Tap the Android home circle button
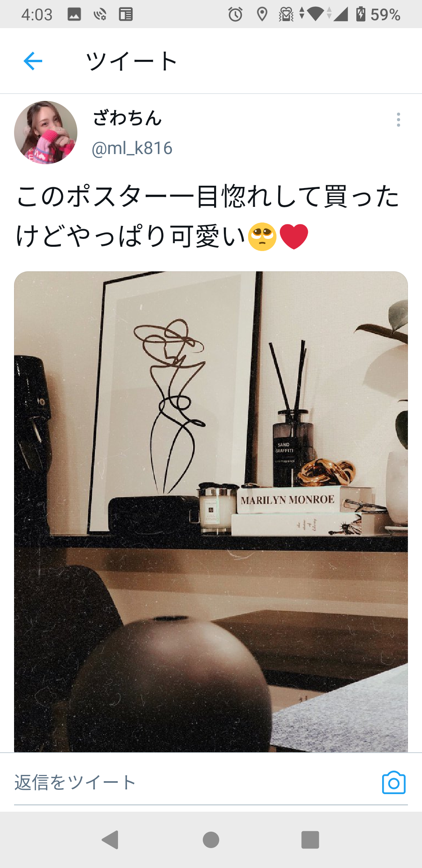 pos(211,839)
